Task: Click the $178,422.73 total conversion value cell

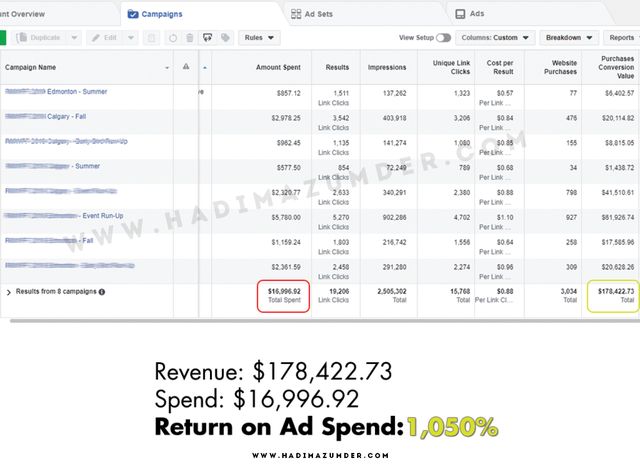Action: point(613,296)
